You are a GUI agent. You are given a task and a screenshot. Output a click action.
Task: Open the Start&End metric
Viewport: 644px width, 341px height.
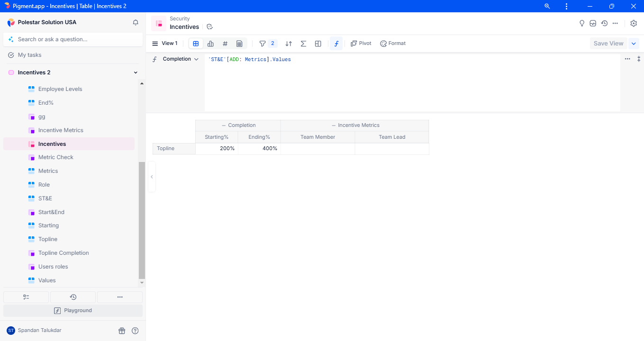tap(51, 212)
